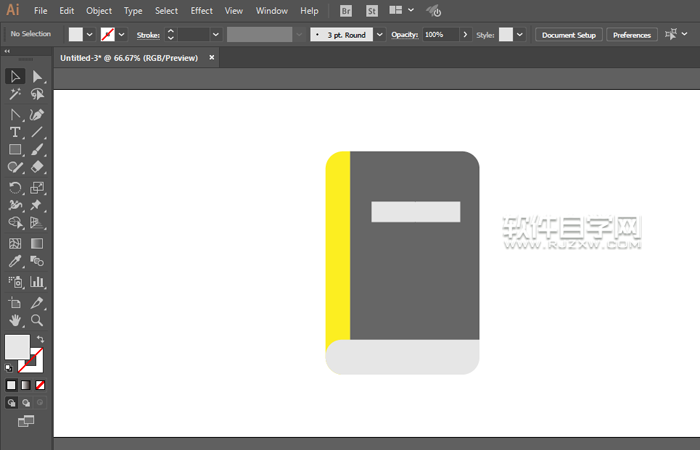Open the Window menu
The height and width of the screenshot is (450, 700).
click(x=271, y=10)
